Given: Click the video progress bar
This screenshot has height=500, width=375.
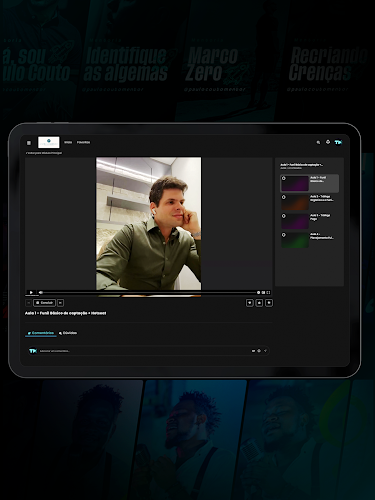Looking at the screenshot, I should click(149, 292).
